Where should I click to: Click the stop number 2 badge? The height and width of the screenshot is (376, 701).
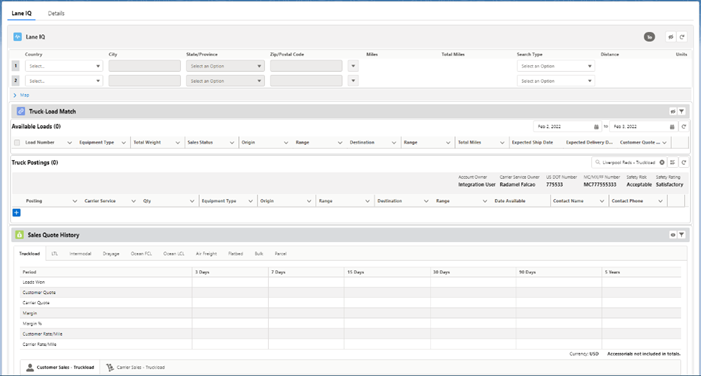coord(16,80)
